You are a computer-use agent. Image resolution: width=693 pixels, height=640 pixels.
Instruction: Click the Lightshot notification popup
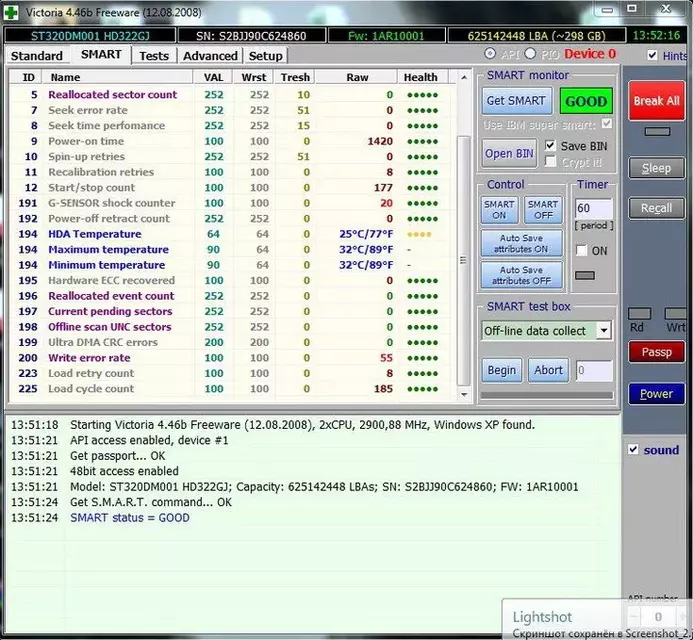coord(597,619)
